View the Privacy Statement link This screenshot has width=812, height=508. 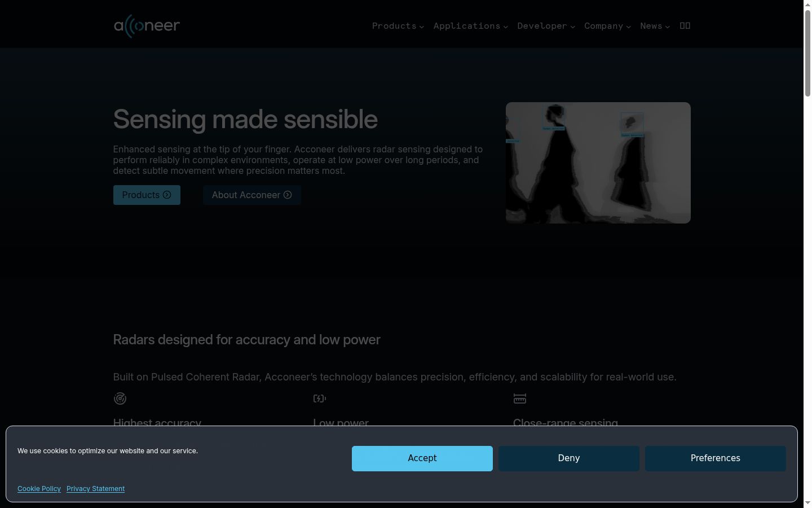click(95, 489)
